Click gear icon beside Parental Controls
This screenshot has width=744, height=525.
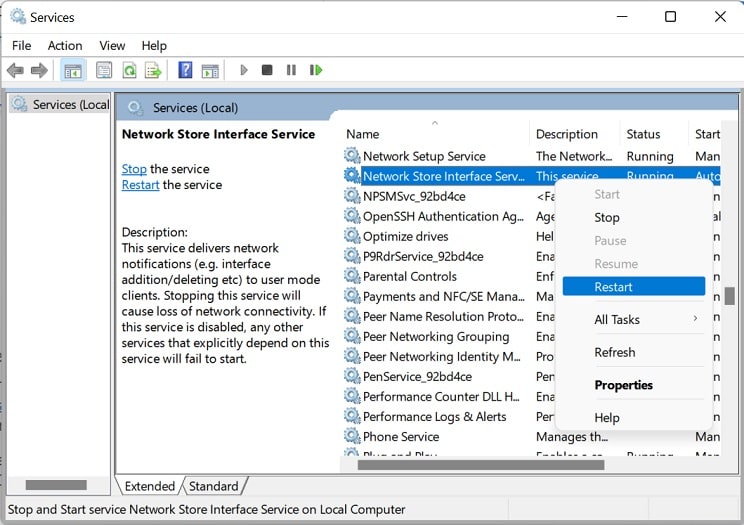(x=352, y=276)
